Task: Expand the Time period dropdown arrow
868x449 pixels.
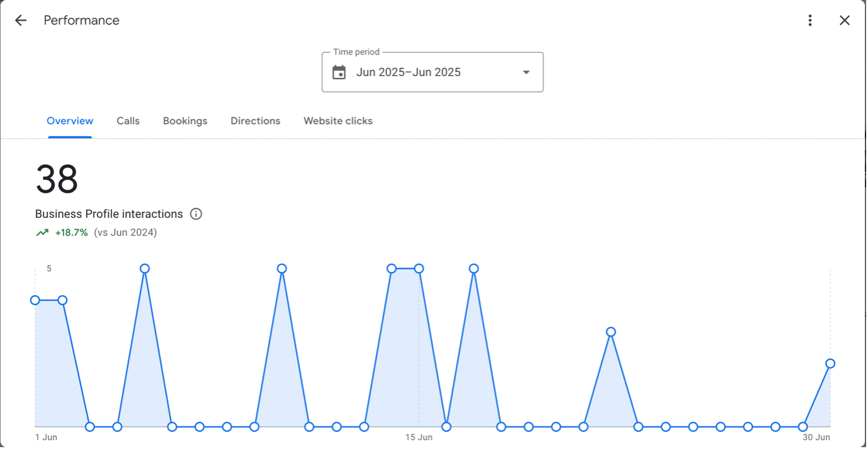Action: pos(526,72)
